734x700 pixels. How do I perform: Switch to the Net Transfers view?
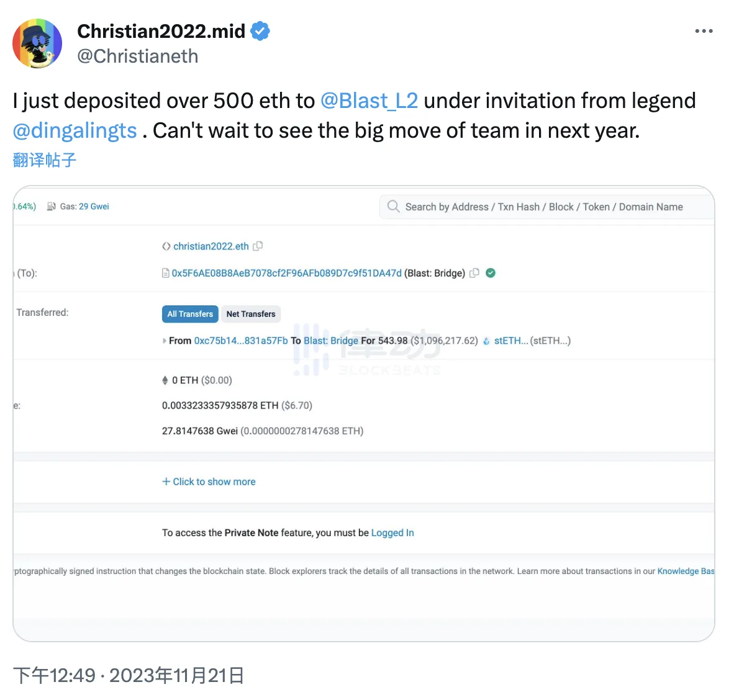[x=250, y=314]
